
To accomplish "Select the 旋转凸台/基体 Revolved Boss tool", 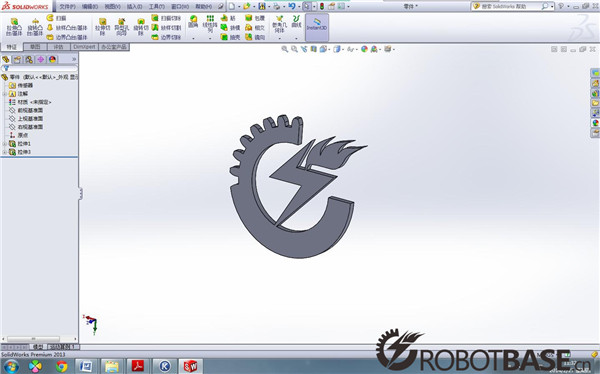I will pos(35,27).
